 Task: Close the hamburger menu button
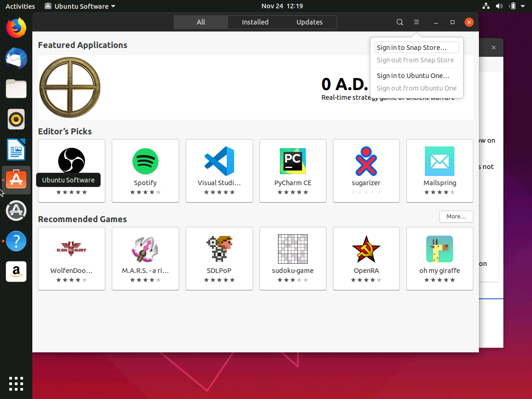pyautogui.click(x=416, y=22)
